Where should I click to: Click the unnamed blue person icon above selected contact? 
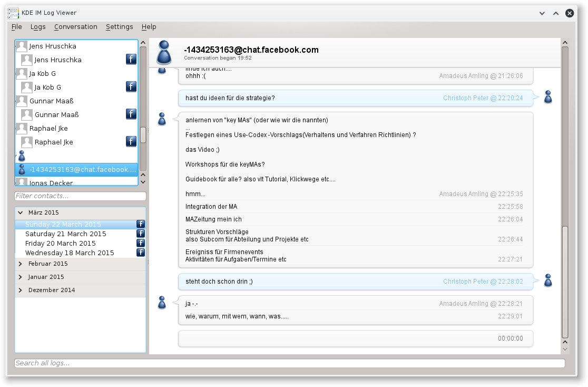22,156
